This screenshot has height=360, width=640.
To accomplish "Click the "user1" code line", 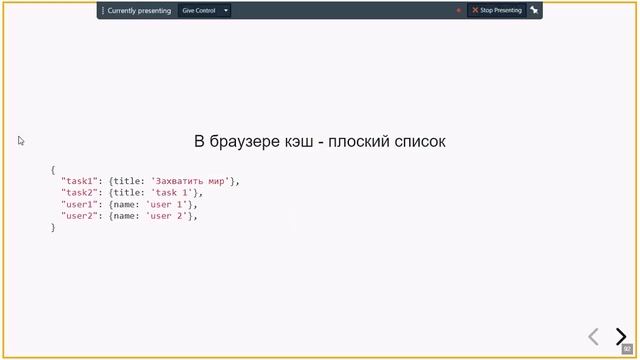I will coord(129,204).
